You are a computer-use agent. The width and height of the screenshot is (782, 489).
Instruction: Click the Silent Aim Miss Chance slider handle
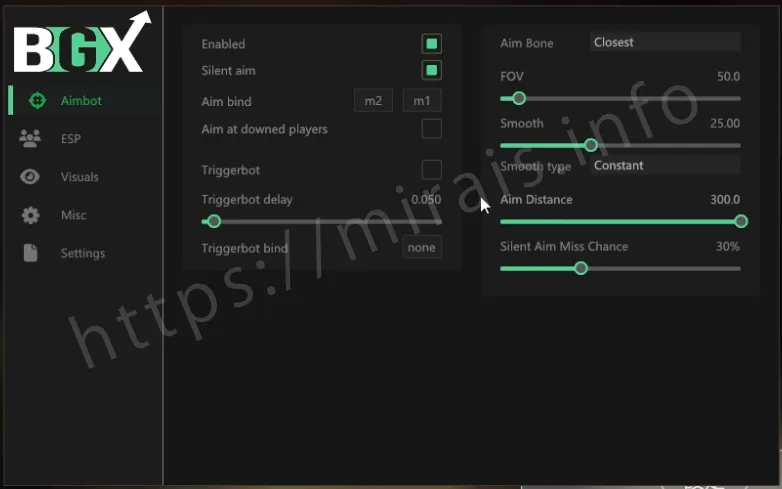tap(581, 268)
